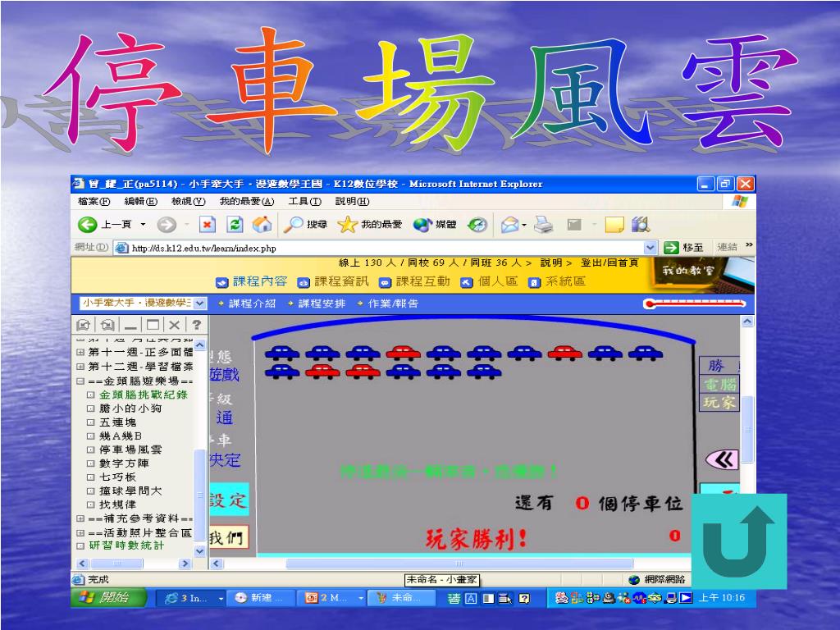Click the first red car in second row
The height and width of the screenshot is (630, 840).
click(322, 372)
